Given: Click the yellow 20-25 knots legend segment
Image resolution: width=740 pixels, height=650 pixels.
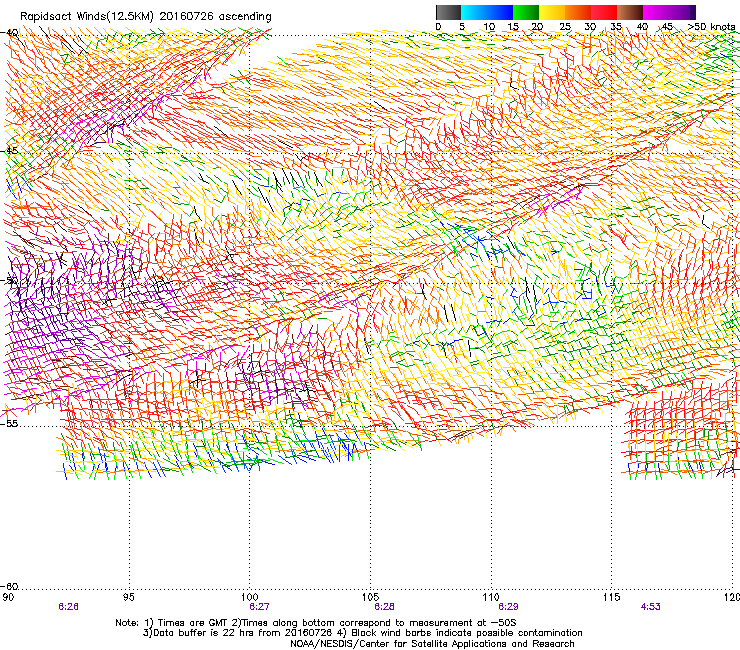Looking at the screenshot, I should click(x=552, y=12).
